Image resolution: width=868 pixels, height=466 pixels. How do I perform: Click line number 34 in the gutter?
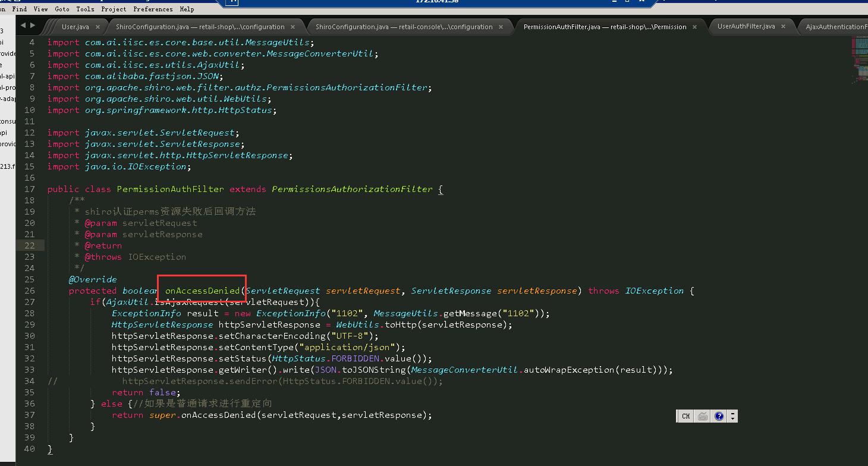click(29, 381)
